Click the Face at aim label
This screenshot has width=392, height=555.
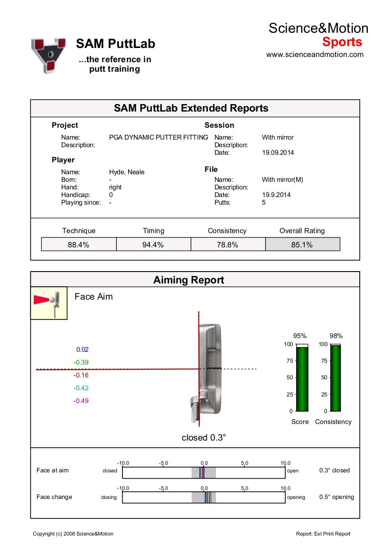click(52, 470)
